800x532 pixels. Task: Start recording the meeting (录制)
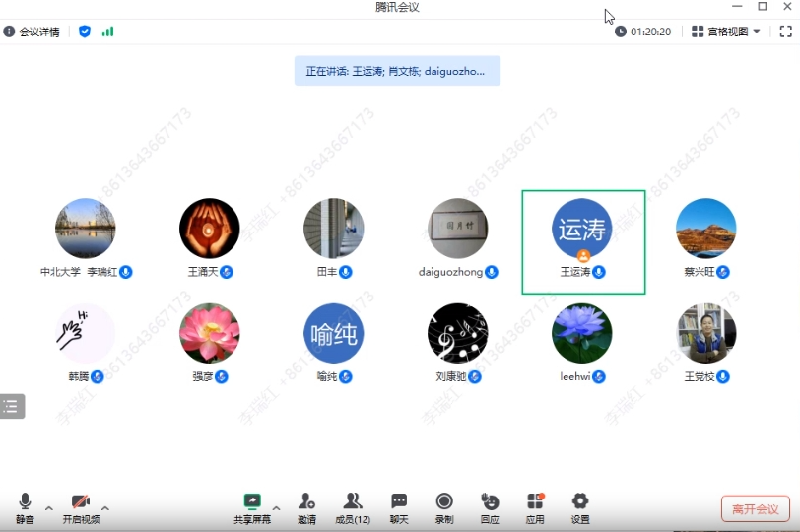(x=444, y=507)
